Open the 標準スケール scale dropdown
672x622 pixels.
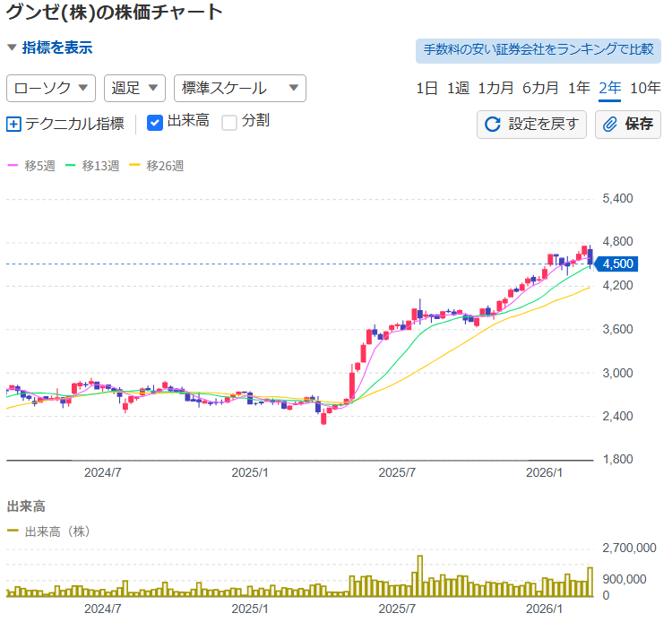[x=239, y=88]
